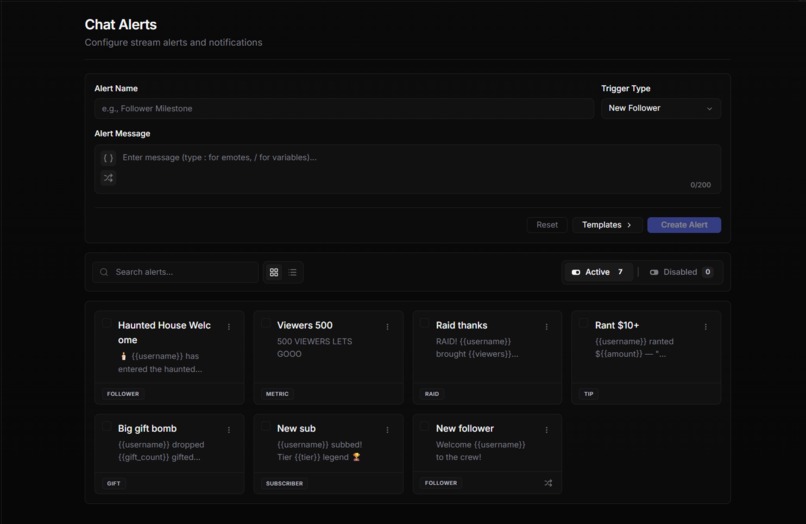Click the Reset button
Screen dimensions: 806x524
[x=547, y=225]
